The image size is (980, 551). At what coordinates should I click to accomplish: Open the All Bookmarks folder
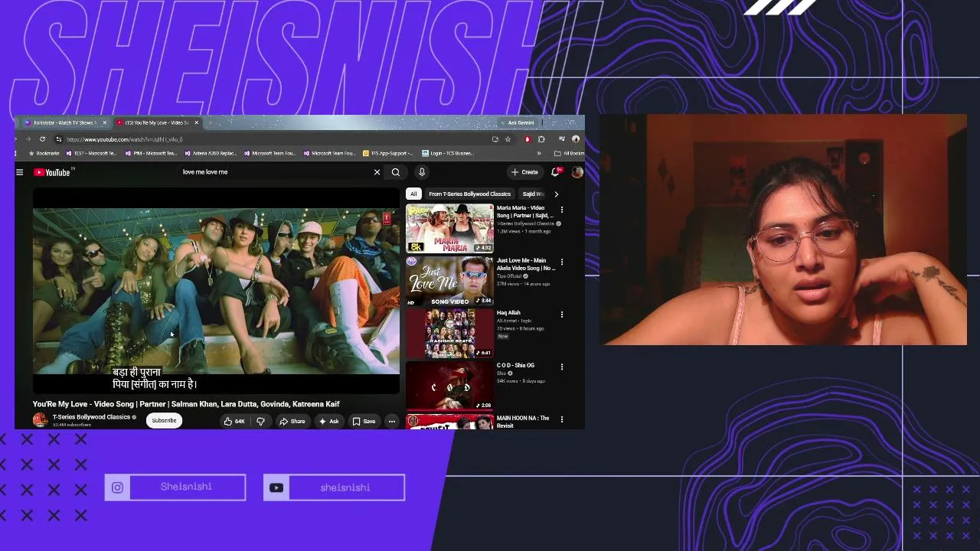point(569,153)
